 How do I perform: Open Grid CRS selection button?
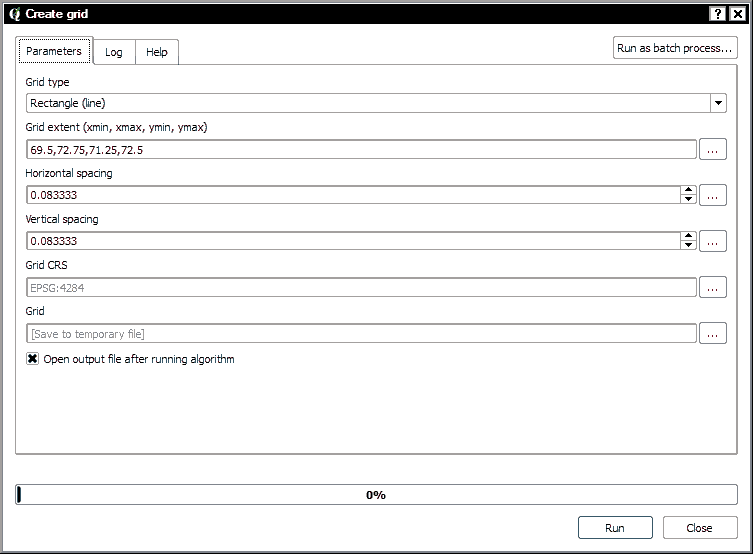tap(712, 287)
